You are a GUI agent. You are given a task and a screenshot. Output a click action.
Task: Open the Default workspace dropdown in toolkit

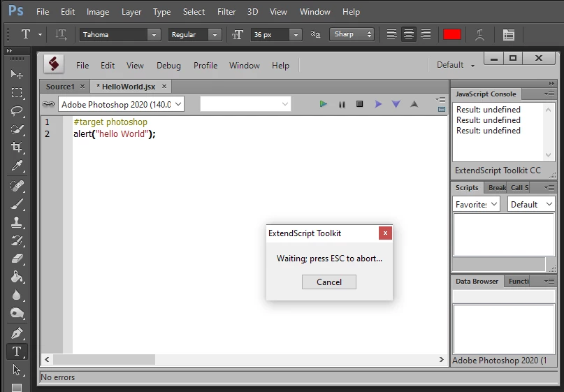[x=456, y=65]
